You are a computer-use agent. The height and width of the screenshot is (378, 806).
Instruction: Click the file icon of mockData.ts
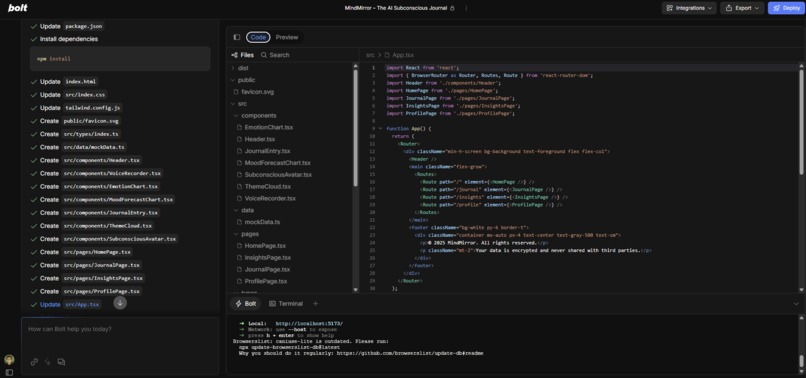(x=240, y=222)
